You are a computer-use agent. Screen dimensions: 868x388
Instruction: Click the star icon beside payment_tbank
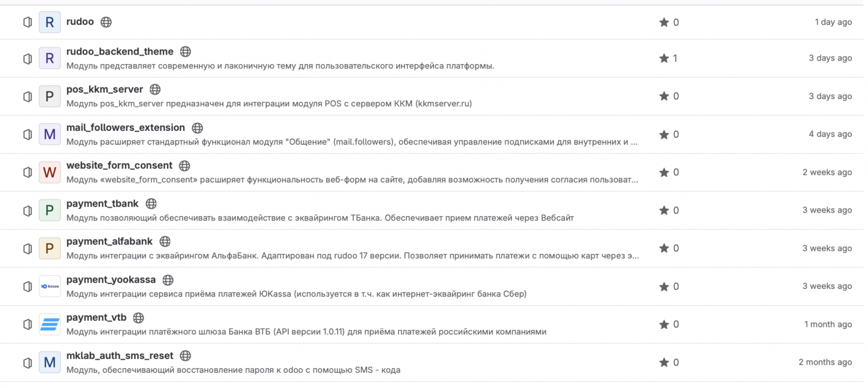[663, 210]
